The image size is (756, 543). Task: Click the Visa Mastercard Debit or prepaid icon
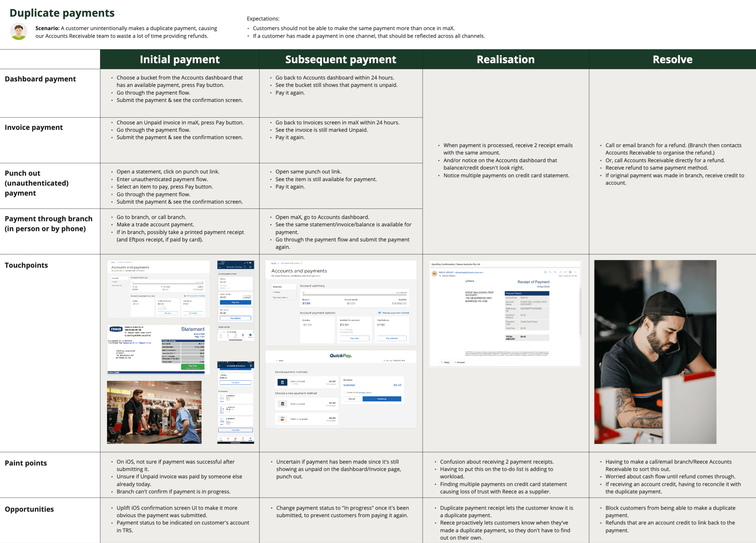pos(282,419)
